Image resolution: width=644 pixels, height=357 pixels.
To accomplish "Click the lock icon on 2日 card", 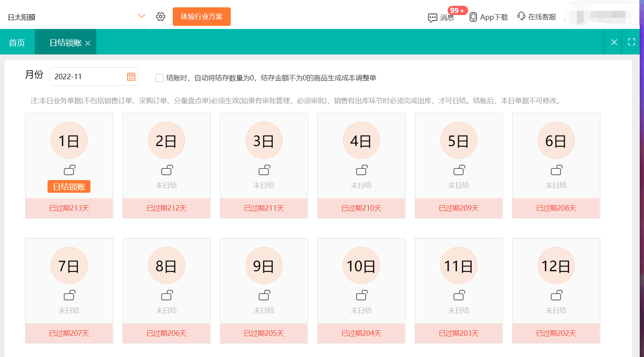I will 166,170.
